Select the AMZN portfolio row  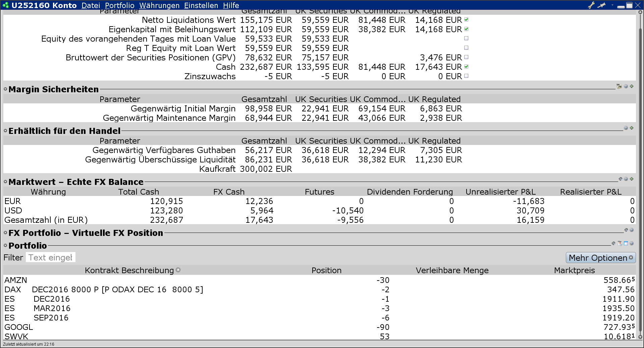(320, 280)
